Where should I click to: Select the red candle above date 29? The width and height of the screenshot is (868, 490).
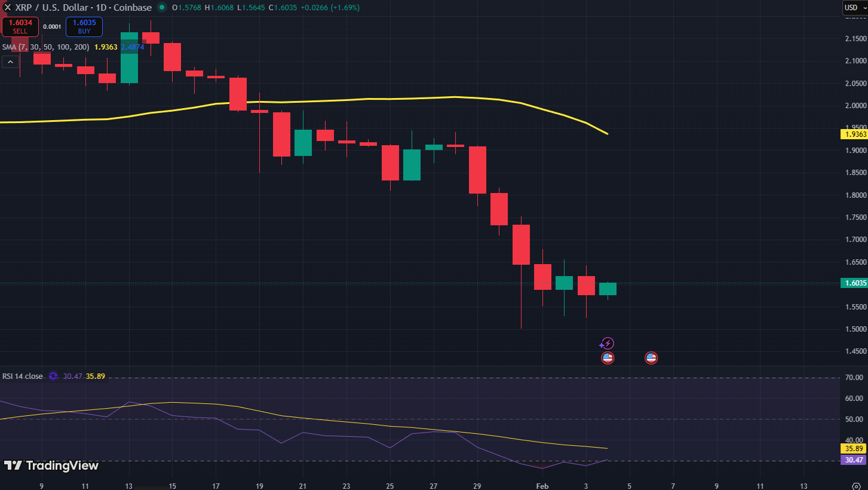477,170
